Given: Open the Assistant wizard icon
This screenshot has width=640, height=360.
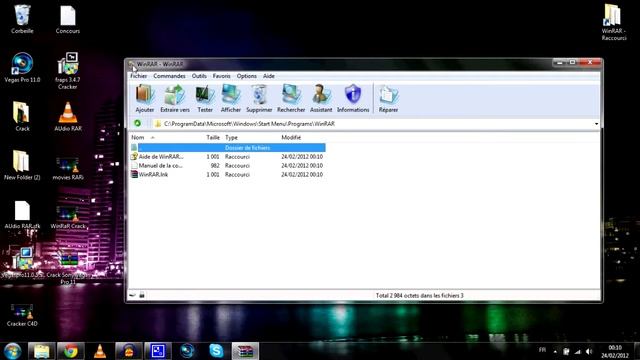Looking at the screenshot, I should coord(321,99).
